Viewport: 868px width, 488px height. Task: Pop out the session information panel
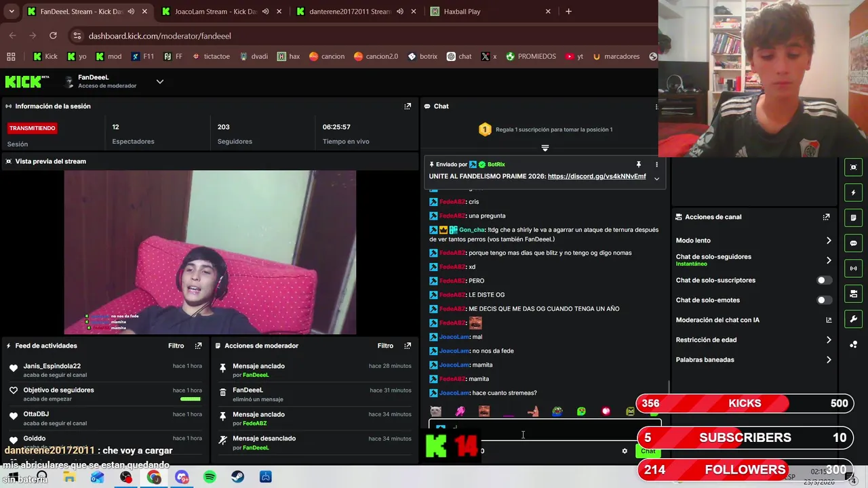tap(408, 106)
